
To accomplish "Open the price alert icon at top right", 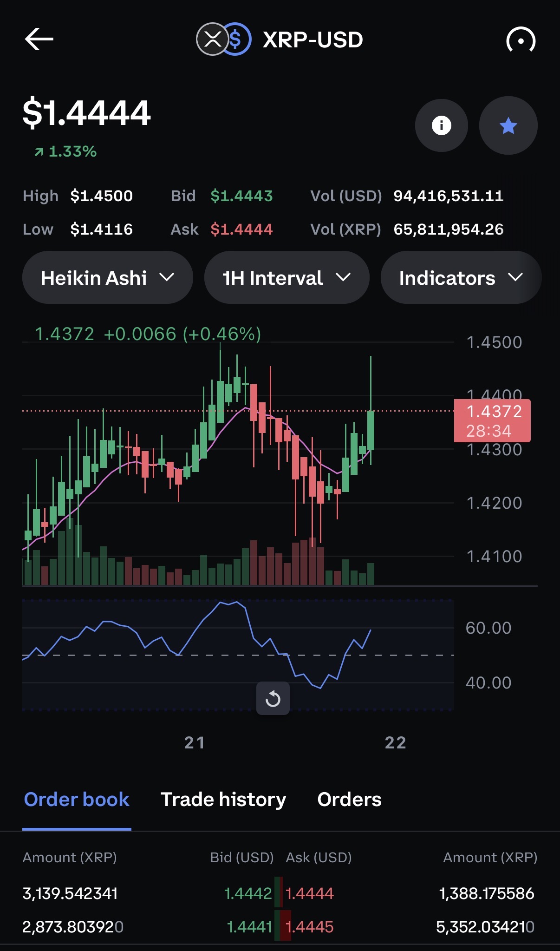I will tap(521, 40).
